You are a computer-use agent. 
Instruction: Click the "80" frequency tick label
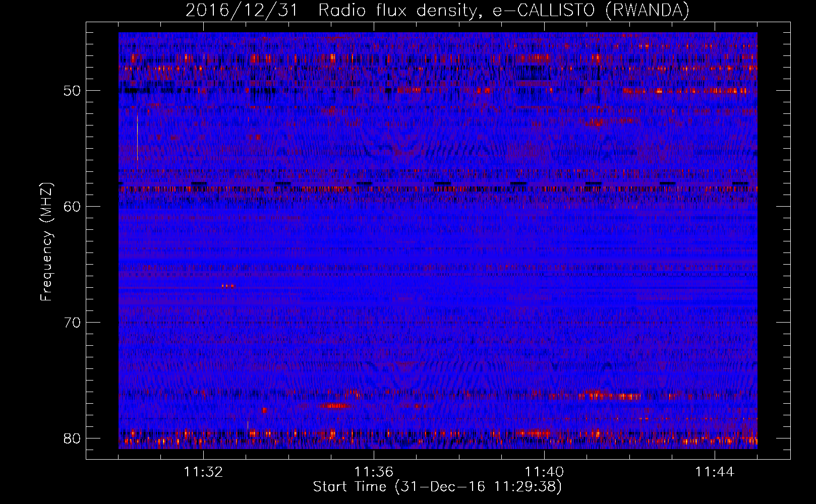[x=72, y=438]
